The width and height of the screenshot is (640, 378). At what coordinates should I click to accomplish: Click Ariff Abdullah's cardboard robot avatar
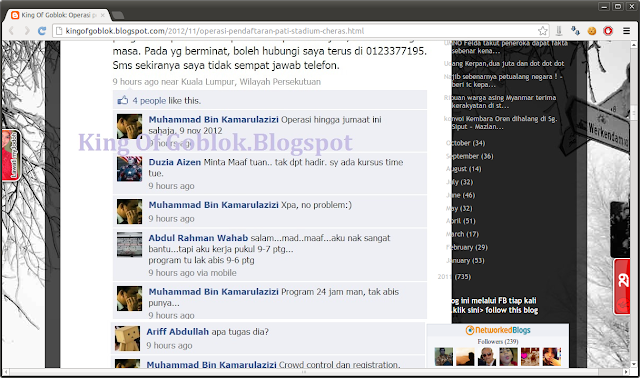coord(127,338)
